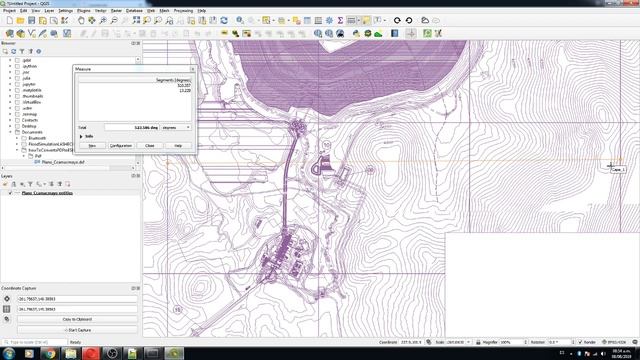Click Start Capture button
This screenshot has width=640, height=360.
[x=77, y=330]
